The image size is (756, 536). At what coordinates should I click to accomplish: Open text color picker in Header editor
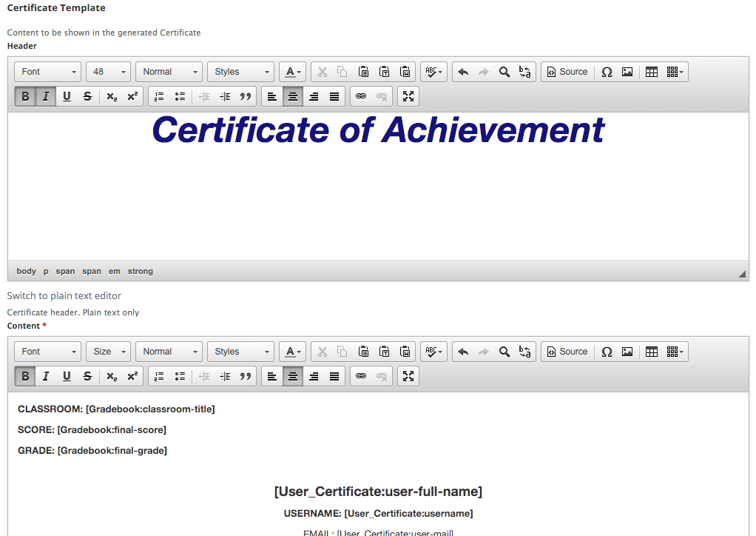pyautogui.click(x=293, y=72)
